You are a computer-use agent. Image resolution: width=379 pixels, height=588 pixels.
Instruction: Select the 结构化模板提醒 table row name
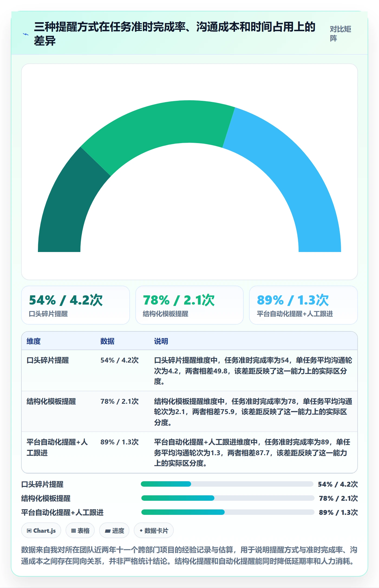coord(51,401)
